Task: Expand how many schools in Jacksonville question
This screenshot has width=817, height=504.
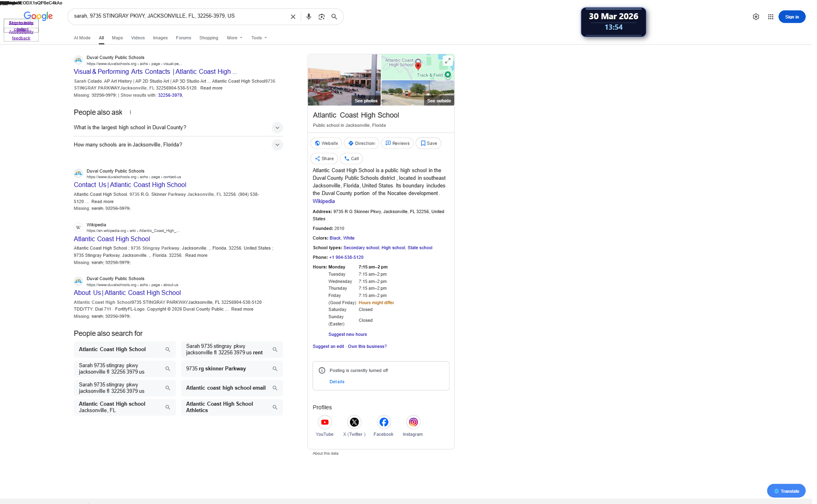Action: (x=277, y=145)
